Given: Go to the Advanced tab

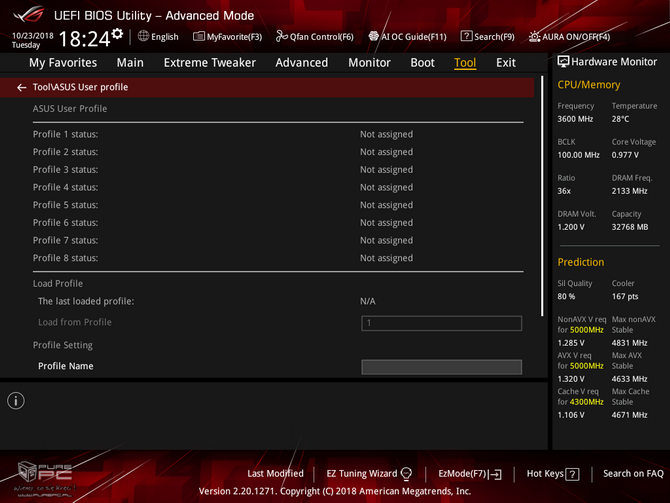Looking at the screenshot, I should tap(301, 63).
